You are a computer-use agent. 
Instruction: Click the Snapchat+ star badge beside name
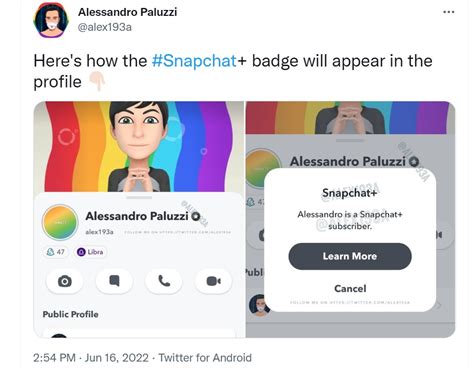pyautogui.click(x=195, y=216)
